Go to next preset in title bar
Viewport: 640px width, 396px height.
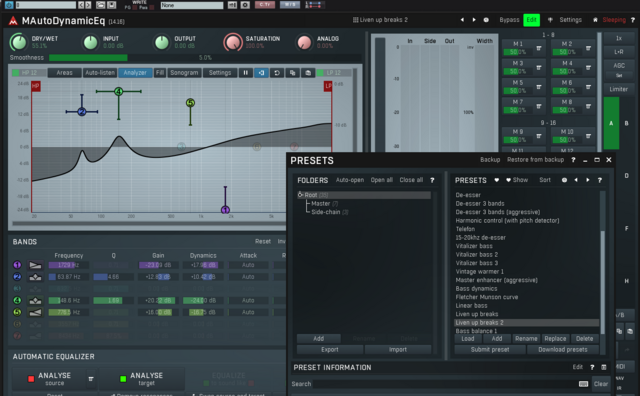pos(474,20)
